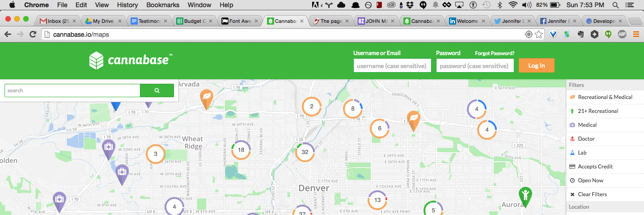Open the map cluster showing 32
Viewport: 644px width, 215px height.
point(305,152)
